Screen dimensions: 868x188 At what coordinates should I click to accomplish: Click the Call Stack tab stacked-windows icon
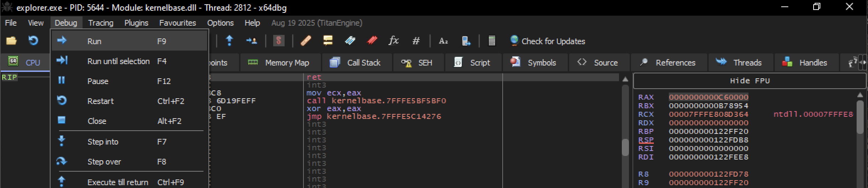pos(335,62)
